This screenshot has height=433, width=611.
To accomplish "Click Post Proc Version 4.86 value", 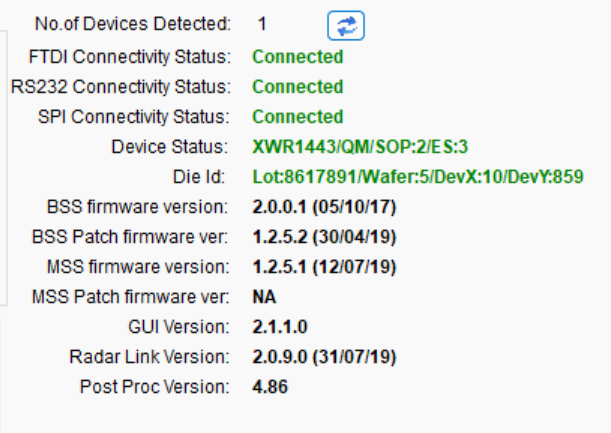I will 270,387.
